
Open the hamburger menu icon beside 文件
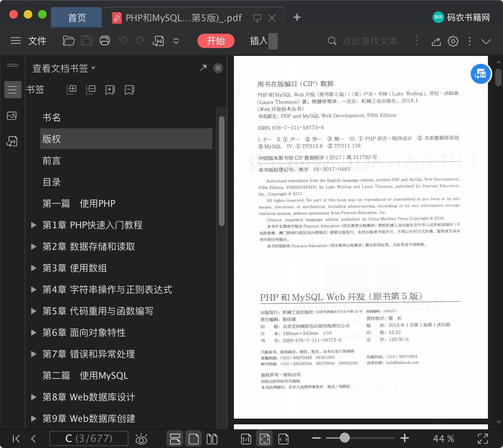tap(16, 41)
